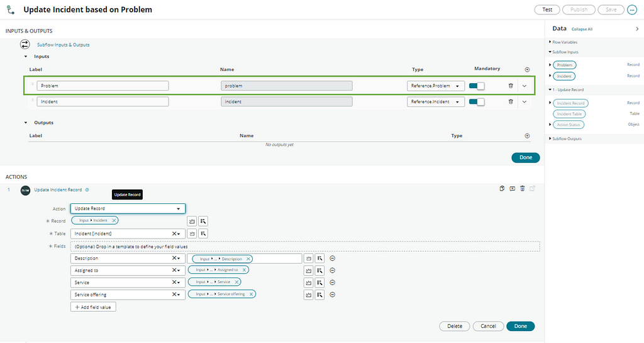644x343 pixels.
Task: Delete action 1 using trash icon
Action: click(523, 189)
